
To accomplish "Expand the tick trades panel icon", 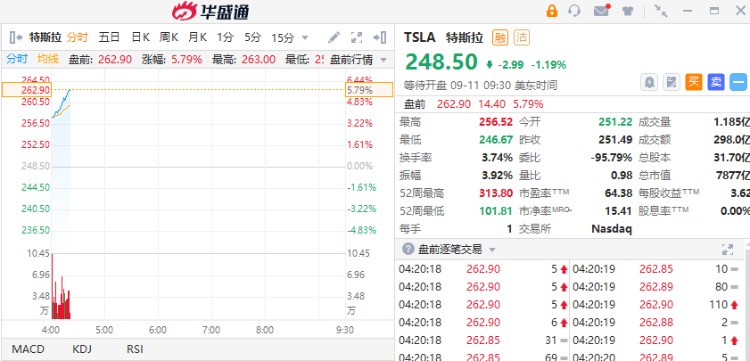I will pos(727,249).
